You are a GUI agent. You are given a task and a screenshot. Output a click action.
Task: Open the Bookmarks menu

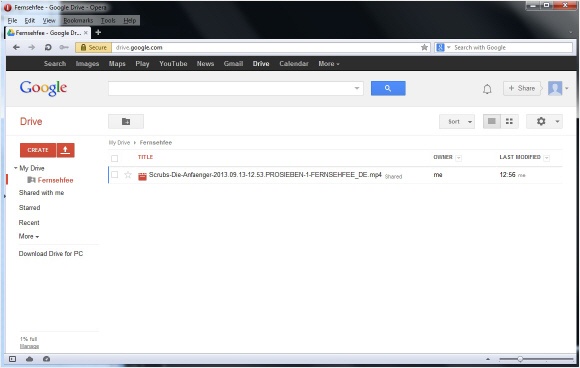[78, 20]
